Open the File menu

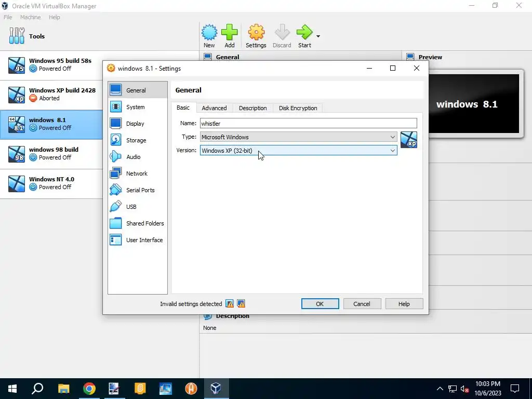8,17
